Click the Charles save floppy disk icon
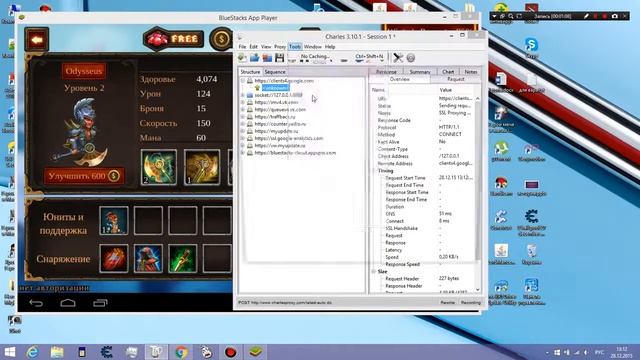Viewport: 640px width, 360px height. click(280, 58)
